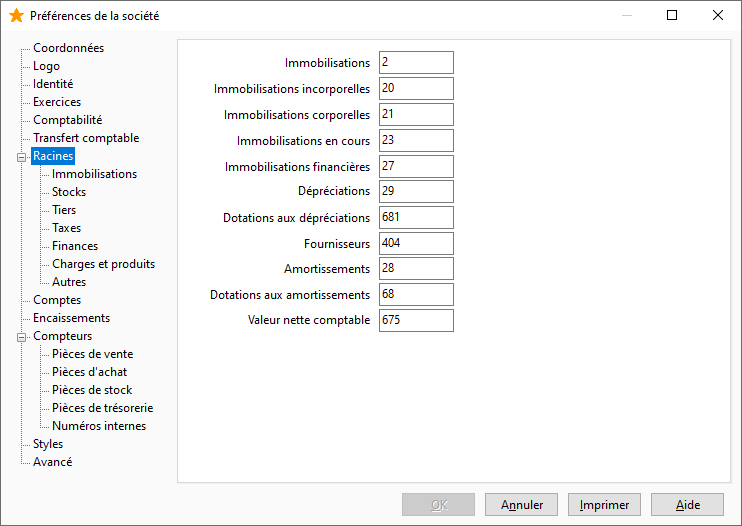Collapse the Racines tree node

tap(21, 157)
